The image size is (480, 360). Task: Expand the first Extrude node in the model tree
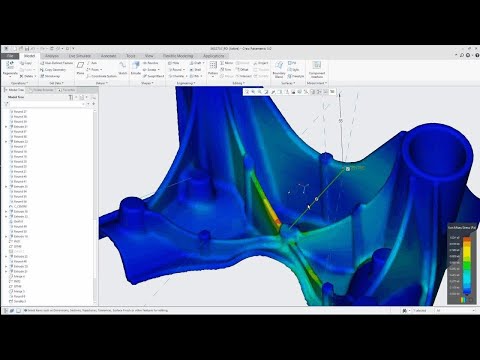tap(6, 127)
